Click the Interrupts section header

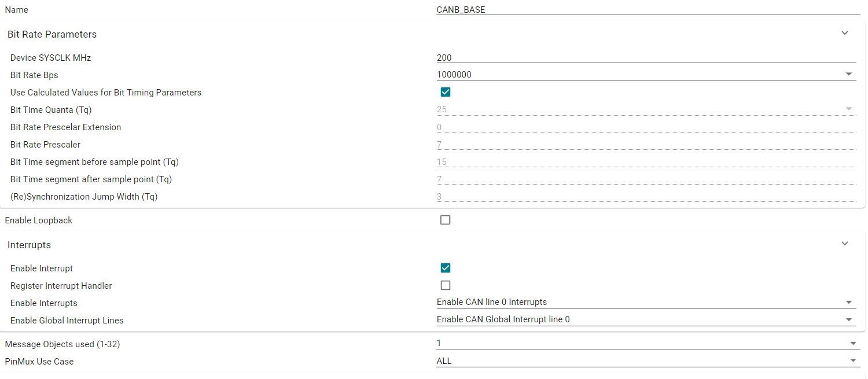click(30, 245)
